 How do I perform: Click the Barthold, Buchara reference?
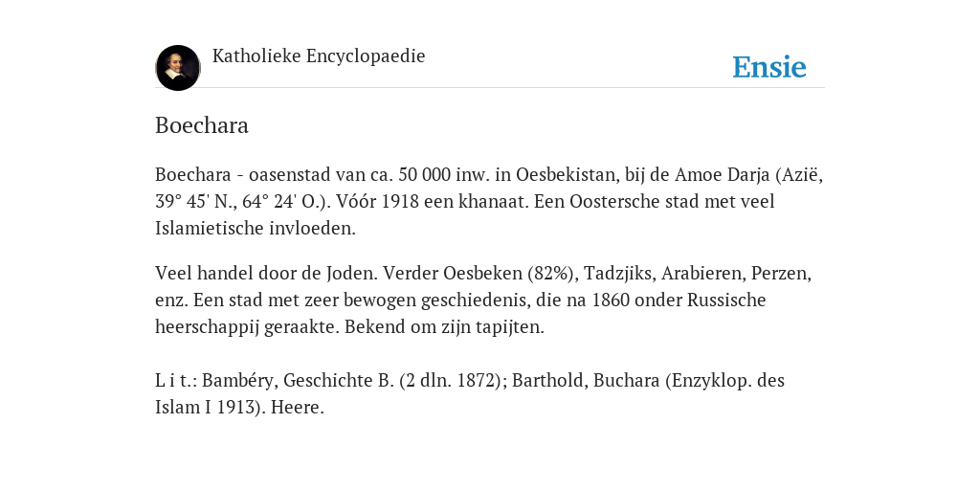(x=586, y=381)
